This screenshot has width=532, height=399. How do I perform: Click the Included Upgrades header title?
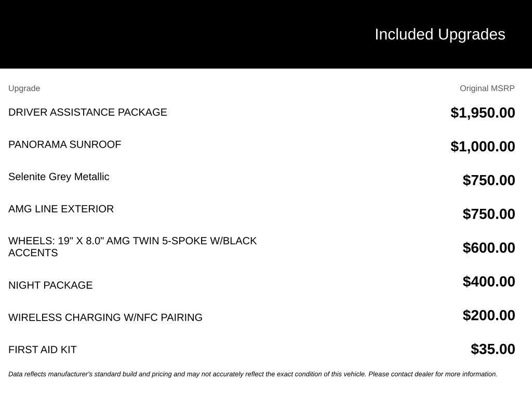[440, 34]
